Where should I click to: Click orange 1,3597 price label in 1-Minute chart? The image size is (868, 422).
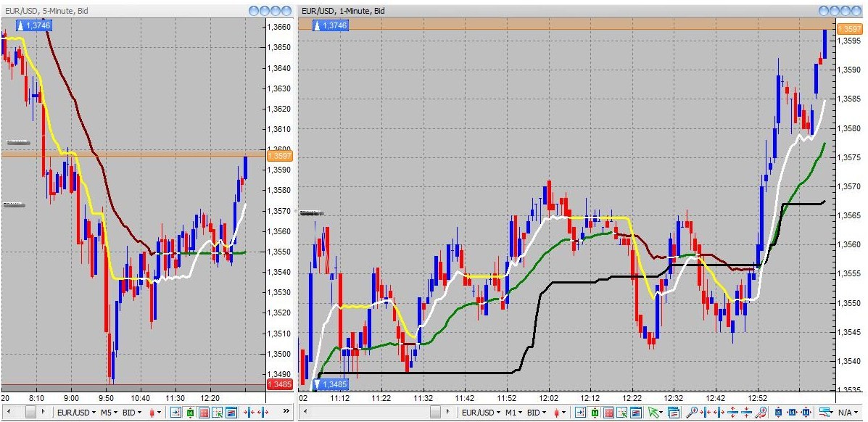click(x=851, y=29)
